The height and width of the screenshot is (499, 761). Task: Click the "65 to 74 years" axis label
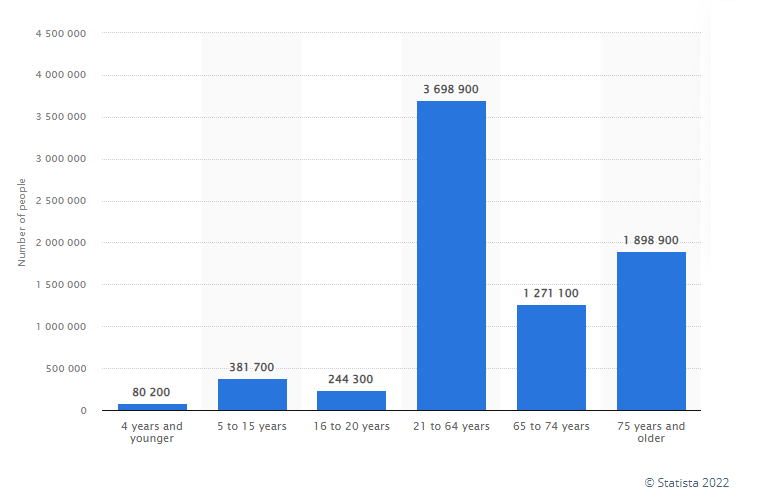point(551,427)
